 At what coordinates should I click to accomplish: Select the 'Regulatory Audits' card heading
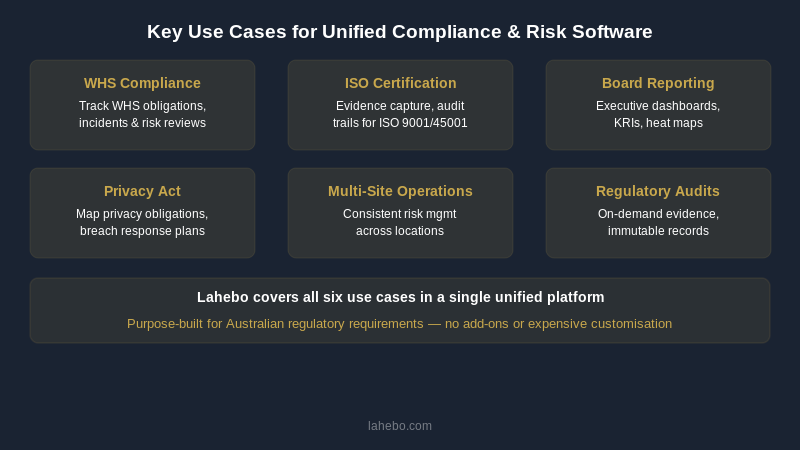click(658, 191)
